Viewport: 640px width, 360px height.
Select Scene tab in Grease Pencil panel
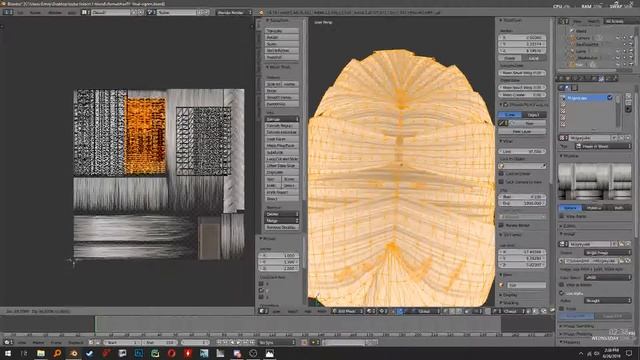pos(510,115)
